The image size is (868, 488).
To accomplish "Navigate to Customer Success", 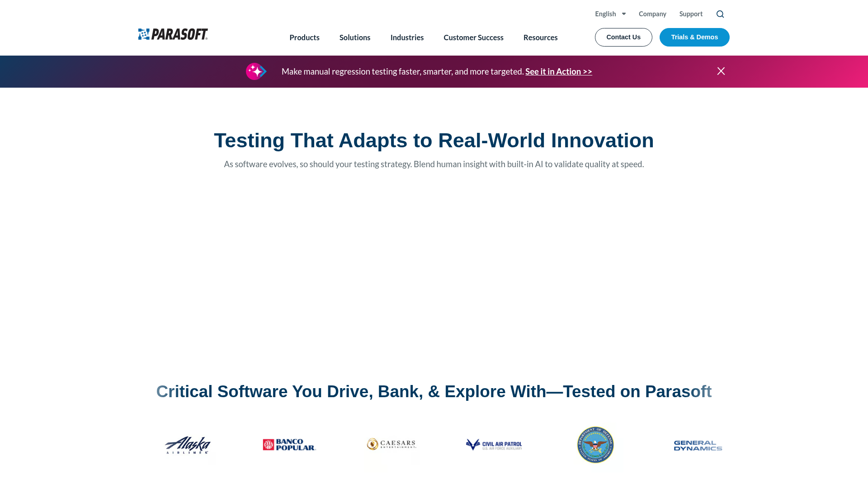I will click(x=473, y=38).
